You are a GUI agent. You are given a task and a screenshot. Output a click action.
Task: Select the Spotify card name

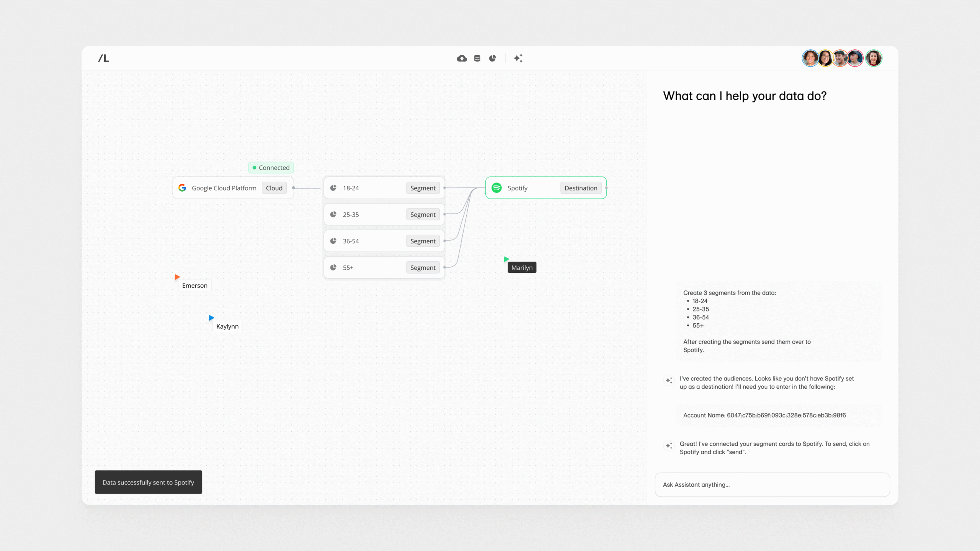coord(518,188)
